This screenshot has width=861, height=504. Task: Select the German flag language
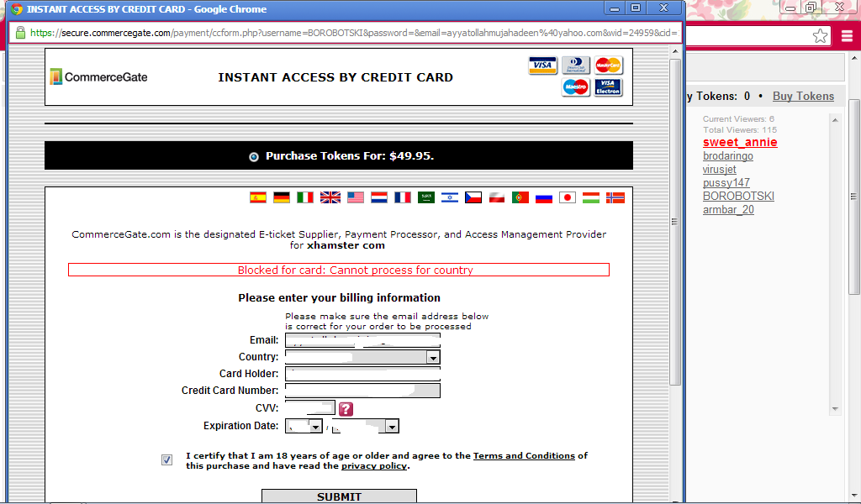pos(282,197)
